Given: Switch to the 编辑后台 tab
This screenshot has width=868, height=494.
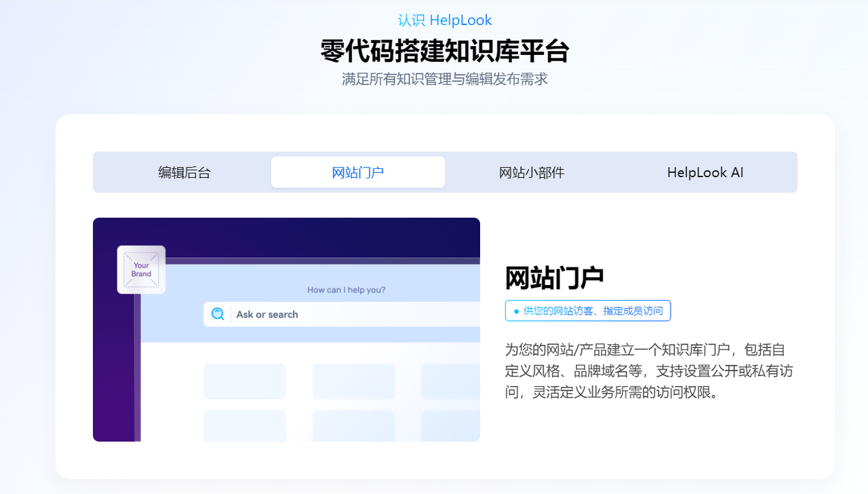Looking at the screenshot, I should (184, 172).
